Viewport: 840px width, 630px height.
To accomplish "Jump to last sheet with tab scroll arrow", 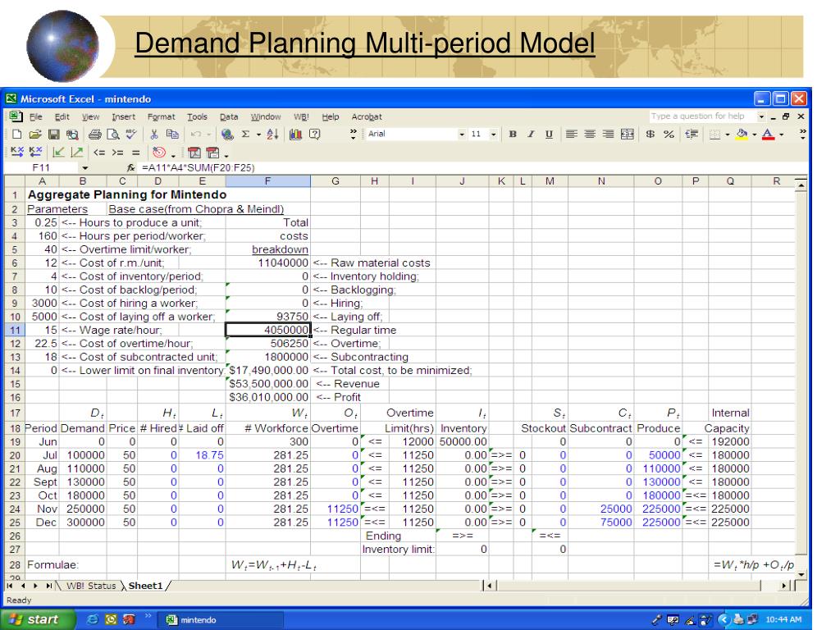I will tap(48, 586).
